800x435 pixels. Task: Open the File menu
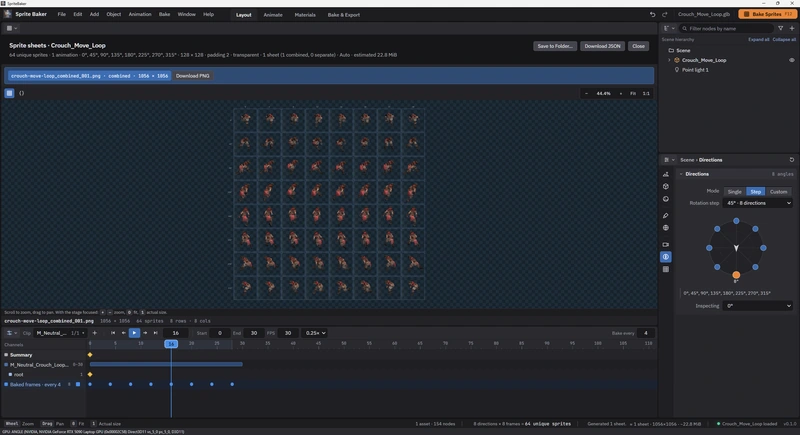[x=61, y=14]
